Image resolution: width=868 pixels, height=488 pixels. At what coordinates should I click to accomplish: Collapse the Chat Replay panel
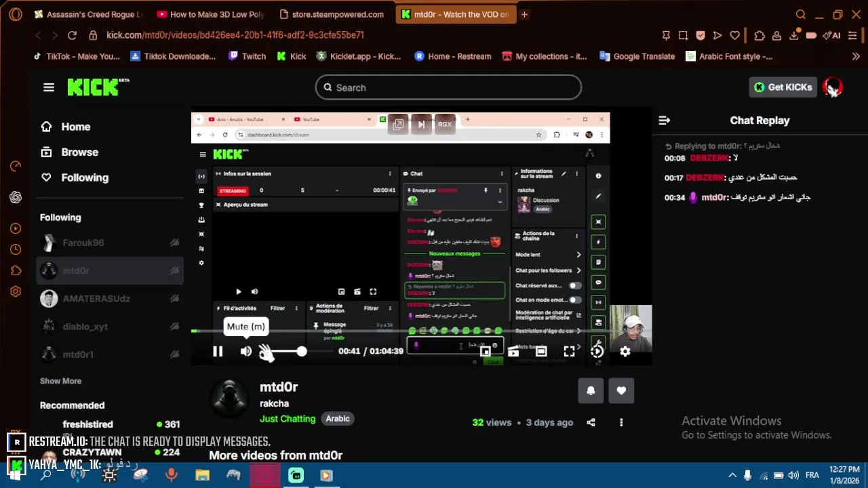pyautogui.click(x=665, y=120)
